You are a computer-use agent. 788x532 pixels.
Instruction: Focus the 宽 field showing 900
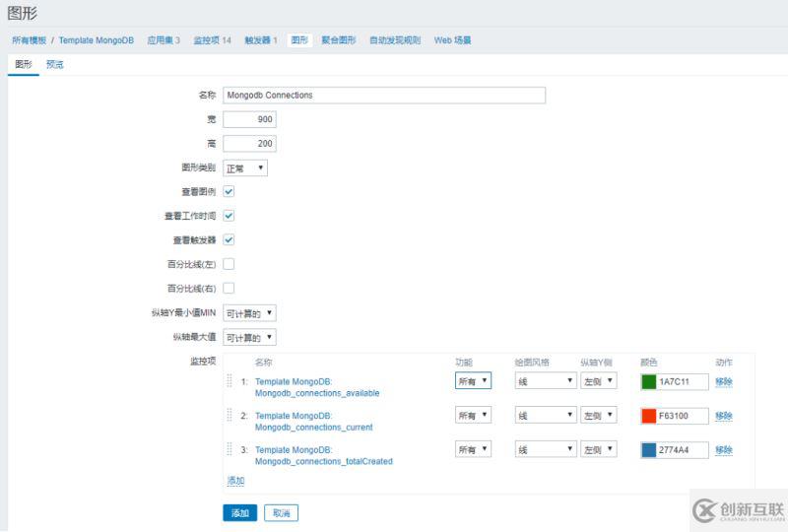(x=250, y=119)
